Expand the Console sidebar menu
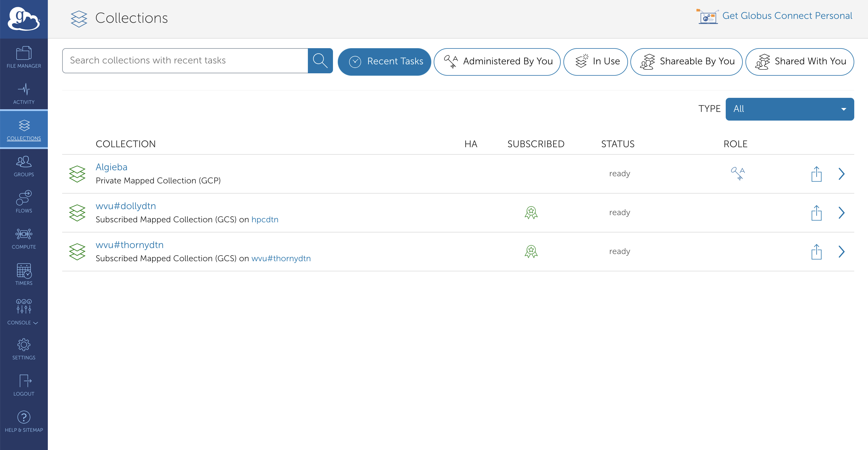The image size is (868, 450). point(24,312)
